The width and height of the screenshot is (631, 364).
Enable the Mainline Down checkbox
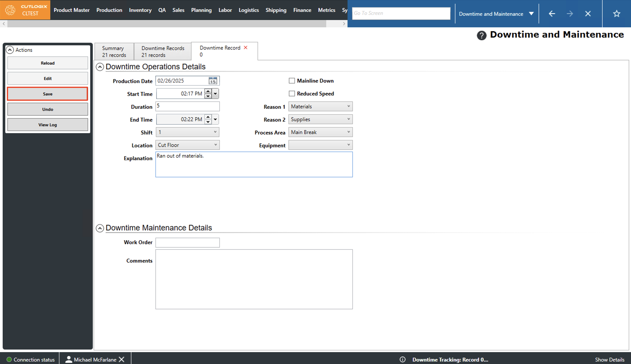[292, 81]
